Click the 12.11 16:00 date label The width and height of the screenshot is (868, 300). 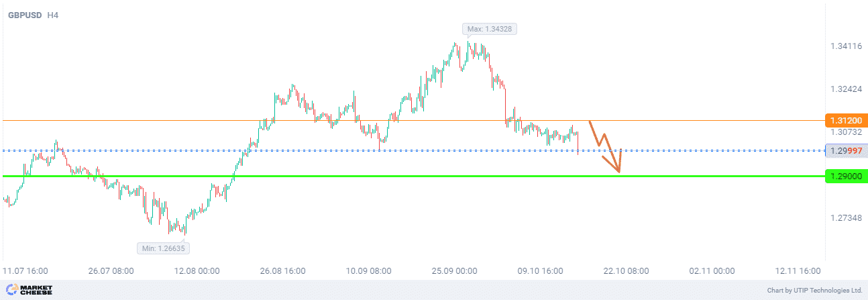click(x=799, y=271)
